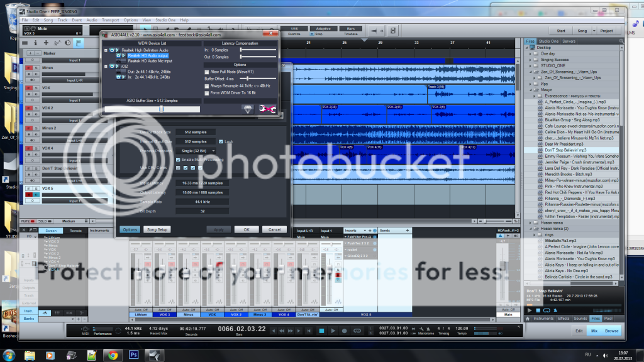The image size is (644, 362).
Task: Expand the Новая папка (2) folder arrow
Action: click(x=530, y=229)
